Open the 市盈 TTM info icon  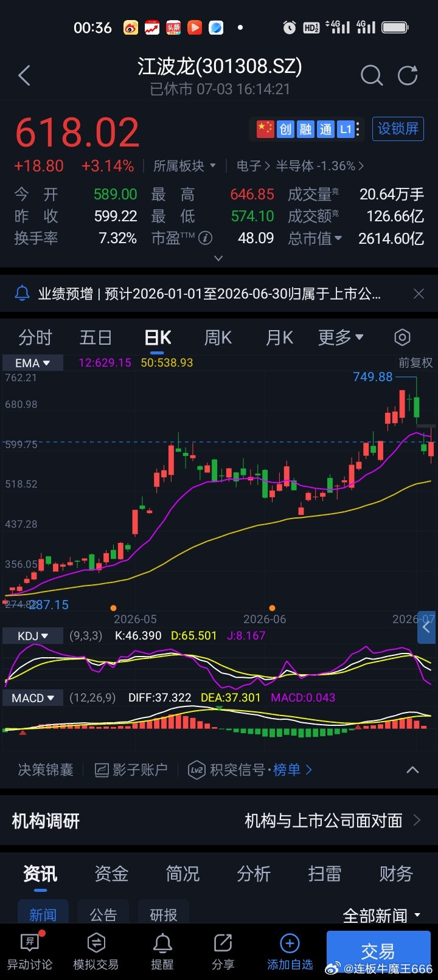pyautogui.click(x=206, y=238)
